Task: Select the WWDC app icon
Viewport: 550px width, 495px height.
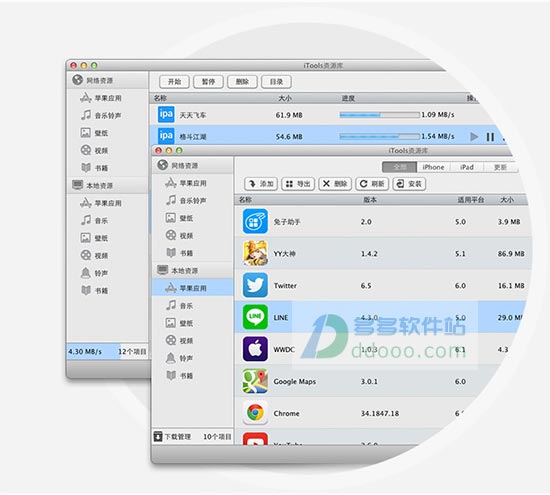Action: (x=255, y=349)
